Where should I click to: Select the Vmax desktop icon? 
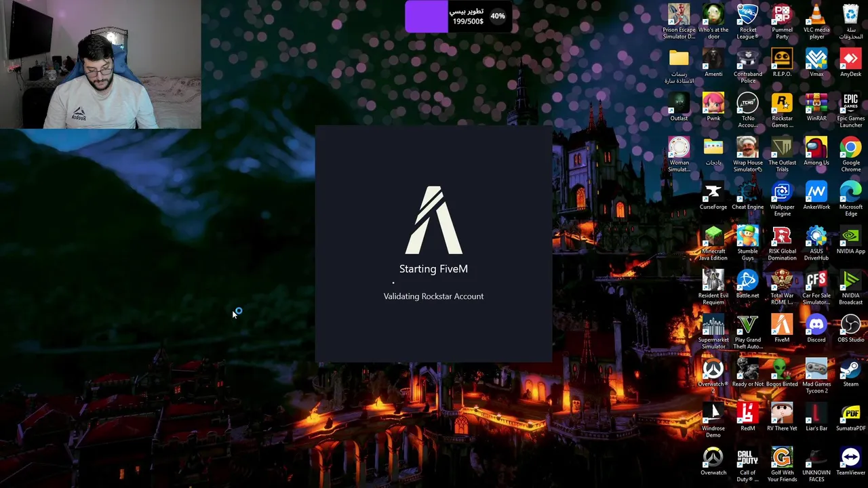point(816,62)
